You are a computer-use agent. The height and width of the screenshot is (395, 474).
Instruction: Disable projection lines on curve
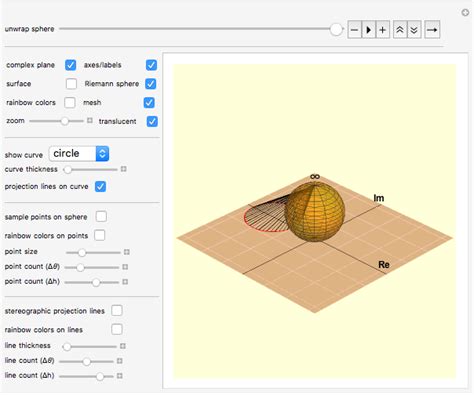coord(100,186)
